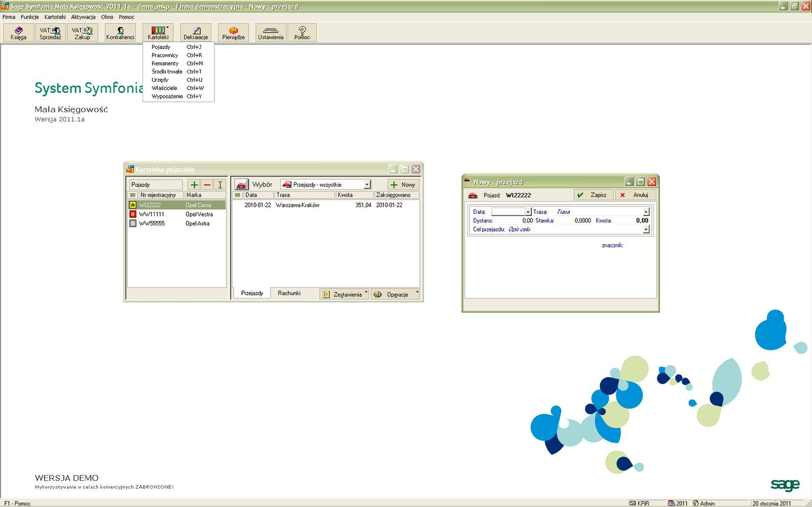Screen dimensions: 812x507
Task: Sort trips by Data column header
Action: pyautogui.click(x=259, y=195)
